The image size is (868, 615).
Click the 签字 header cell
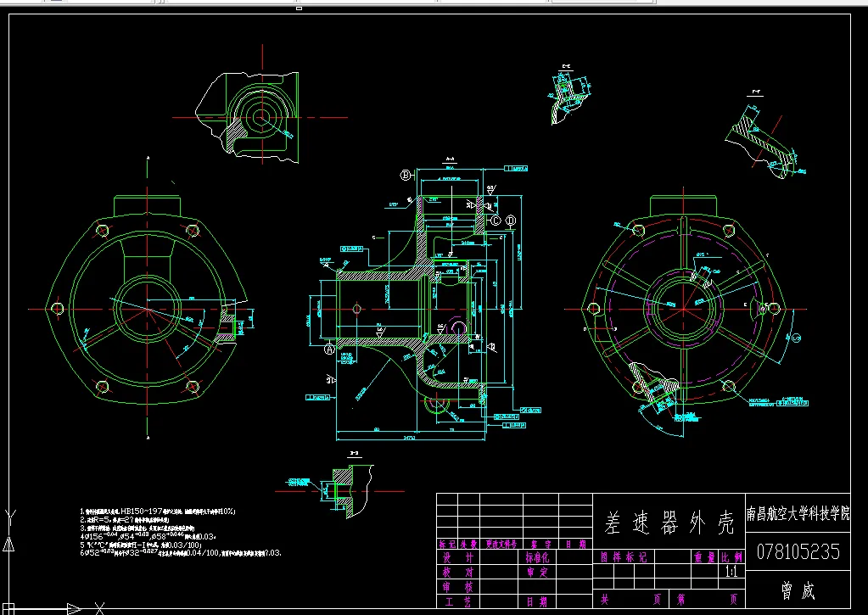click(540, 544)
